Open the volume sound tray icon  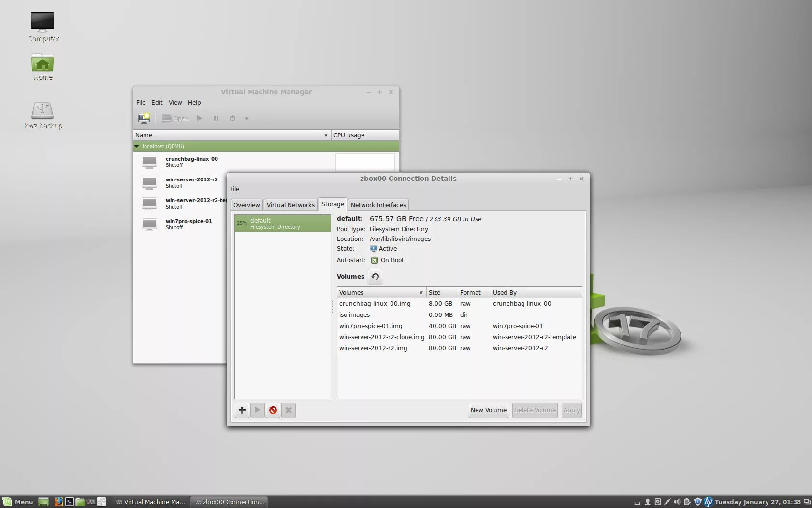pos(677,502)
